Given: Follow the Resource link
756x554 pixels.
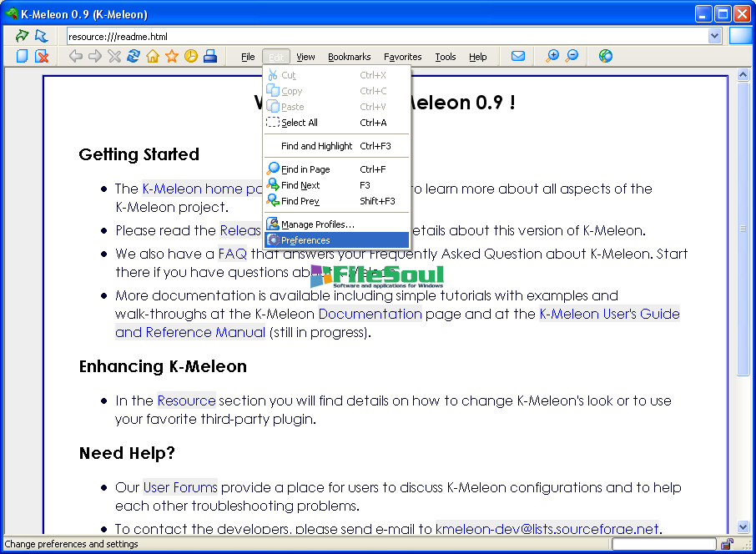Looking at the screenshot, I should tap(186, 400).
